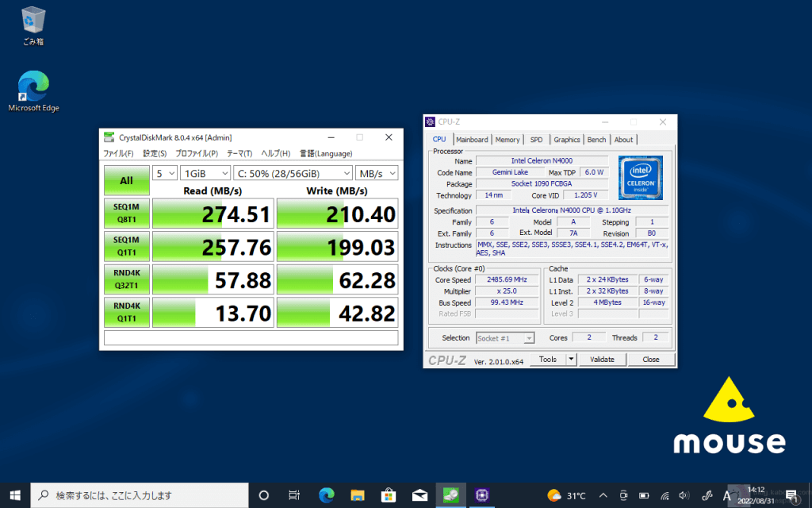Image resolution: width=812 pixels, height=508 pixels.
Task: Open File Explorer from the taskbar
Action: [x=357, y=495]
